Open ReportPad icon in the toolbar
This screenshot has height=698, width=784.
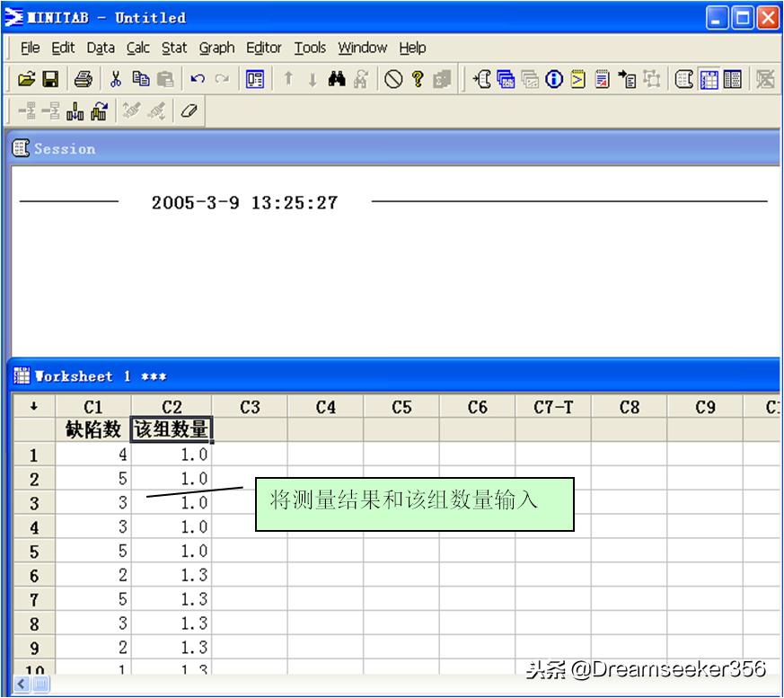603,79
